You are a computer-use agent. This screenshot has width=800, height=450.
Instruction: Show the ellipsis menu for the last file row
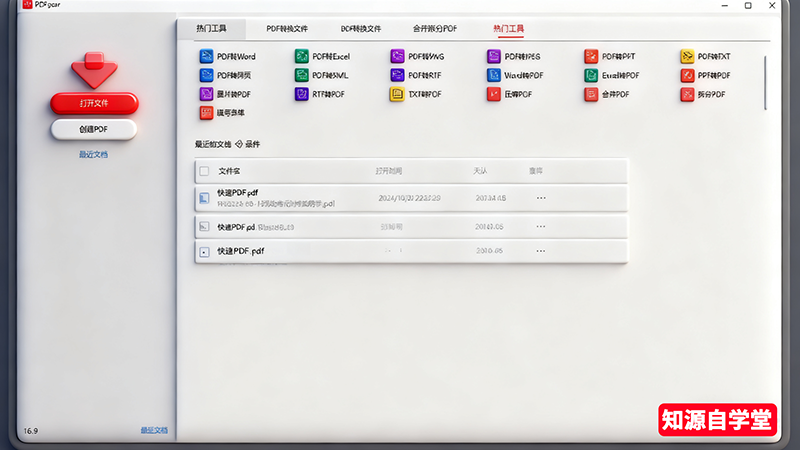(x=541, y=250)
